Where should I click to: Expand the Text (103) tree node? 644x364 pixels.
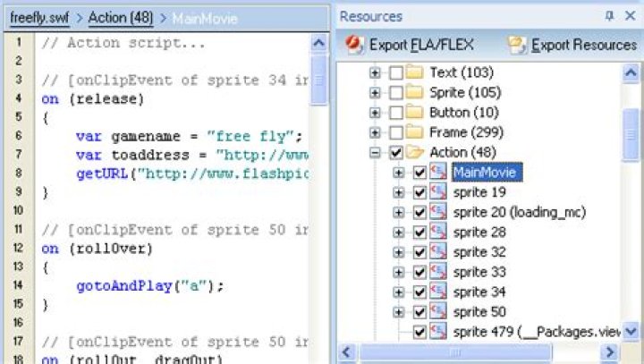[375, 72]
